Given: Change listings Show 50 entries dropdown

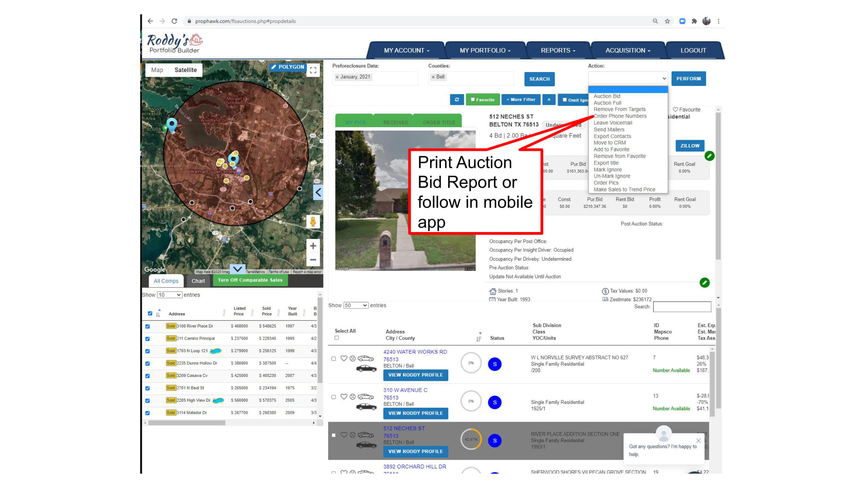Looking at the screenshot, I should pos(356,305).
